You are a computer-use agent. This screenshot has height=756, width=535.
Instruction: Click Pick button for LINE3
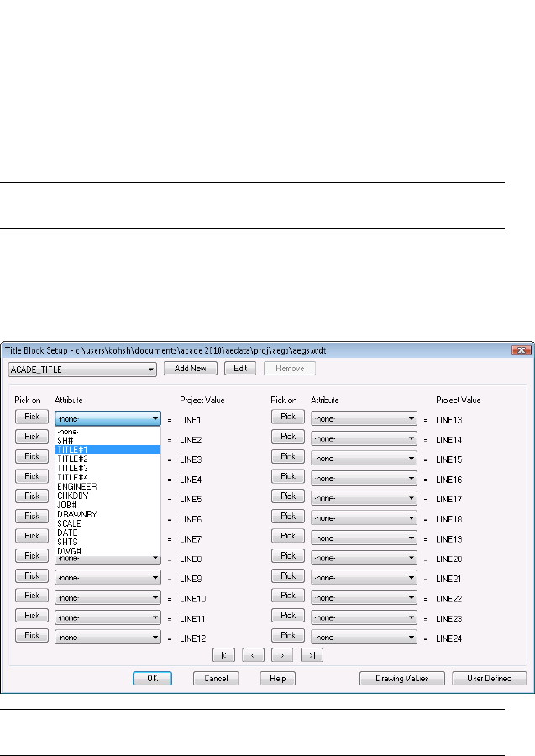pos(32,456)
